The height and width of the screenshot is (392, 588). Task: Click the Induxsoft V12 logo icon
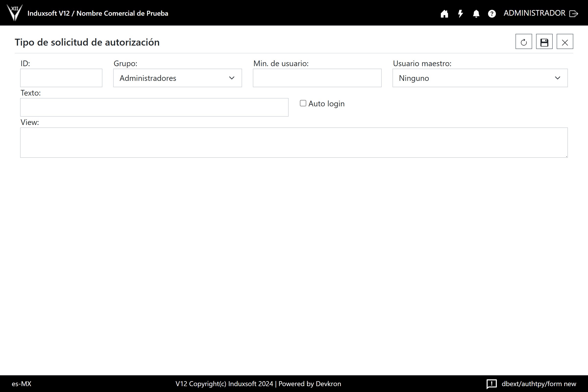(x=14, y=12)
